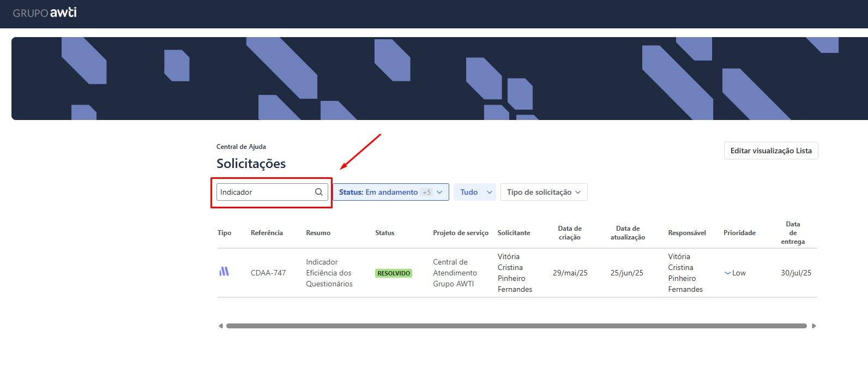Click the Solicitações page heading
This screenshot has width=868, height=390.
click(x=251, y=164)
